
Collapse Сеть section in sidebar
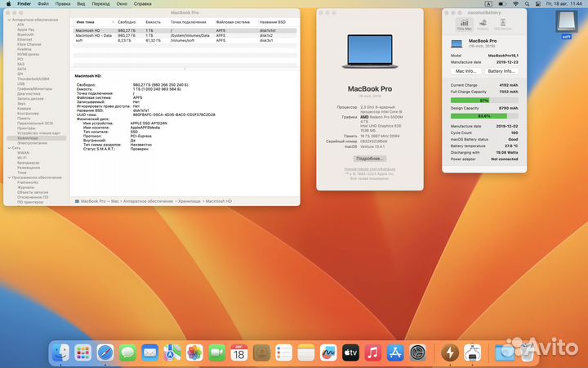[9, 148]
